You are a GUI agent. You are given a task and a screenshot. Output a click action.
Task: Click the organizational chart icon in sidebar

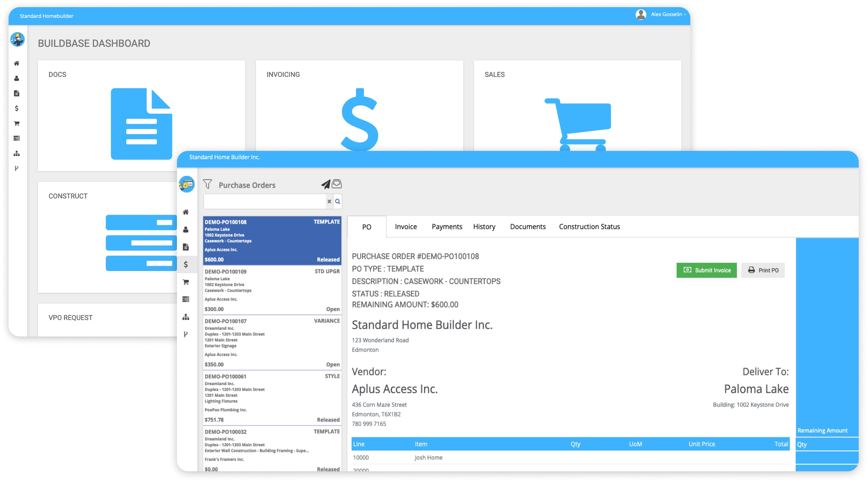[x=16, y=153]
